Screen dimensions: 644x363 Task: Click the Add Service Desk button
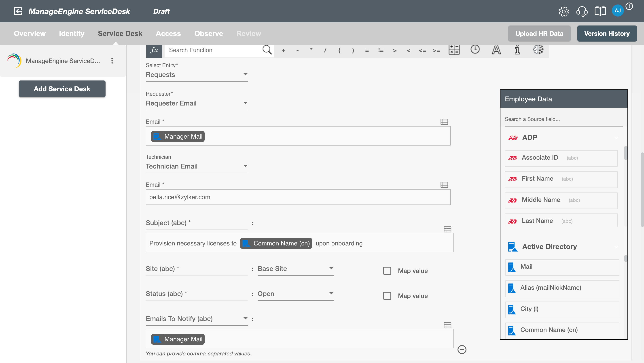(62, 89)
